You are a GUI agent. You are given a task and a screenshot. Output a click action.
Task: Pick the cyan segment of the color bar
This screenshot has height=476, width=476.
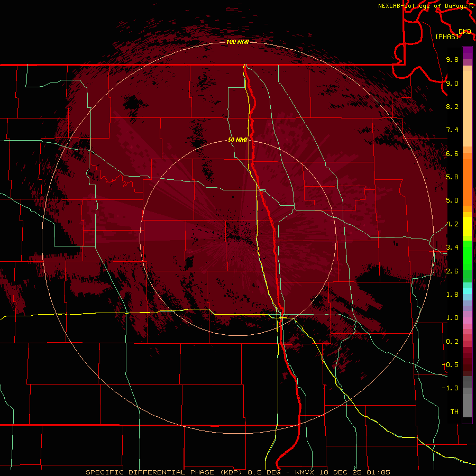(467, 291)
